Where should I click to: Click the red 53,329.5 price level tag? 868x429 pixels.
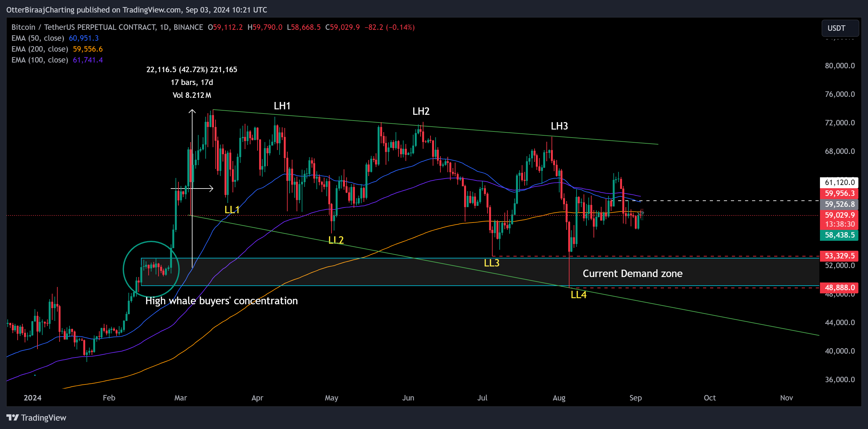pos(839,256)
